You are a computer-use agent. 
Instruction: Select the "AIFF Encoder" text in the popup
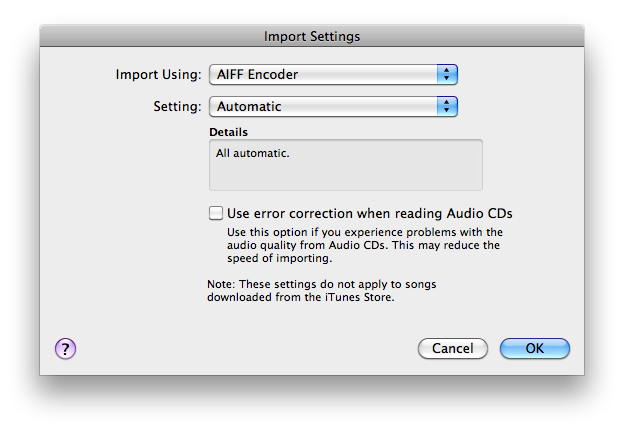[x=257, y=74]
